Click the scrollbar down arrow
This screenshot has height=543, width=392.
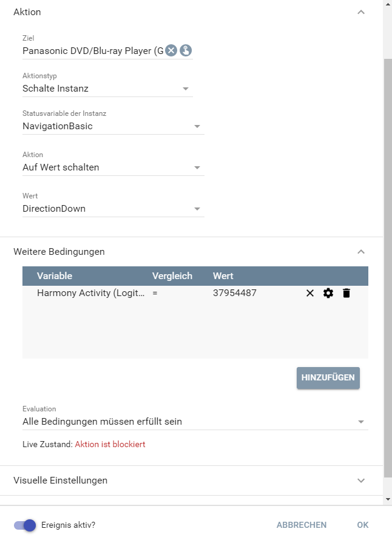pyautogui.click(x=388, y=499)
